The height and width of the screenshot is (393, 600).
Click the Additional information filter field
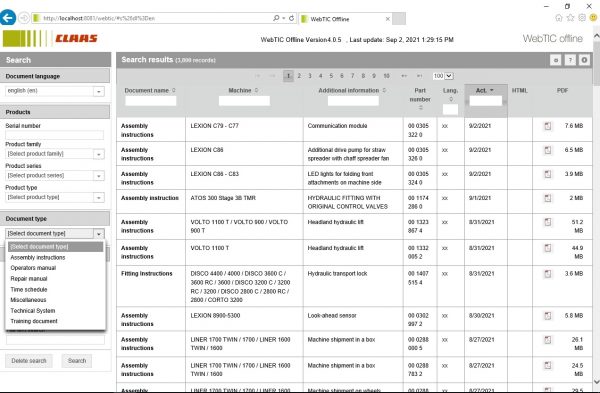pyautogui.click(x=353, y=101)
